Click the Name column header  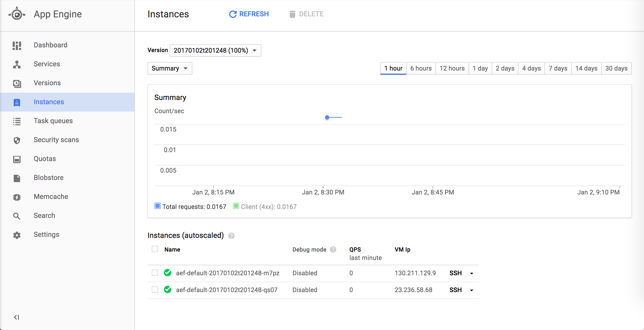(x=172, y=249)
